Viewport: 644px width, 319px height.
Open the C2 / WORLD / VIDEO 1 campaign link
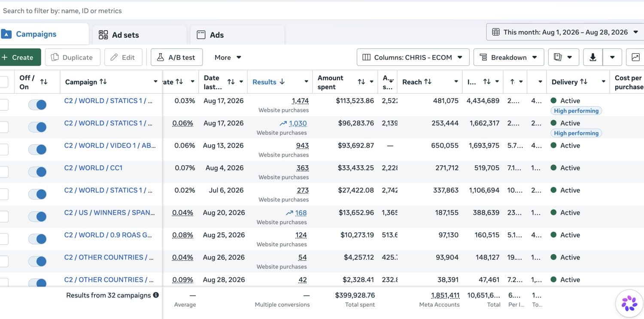click(110, 146)
